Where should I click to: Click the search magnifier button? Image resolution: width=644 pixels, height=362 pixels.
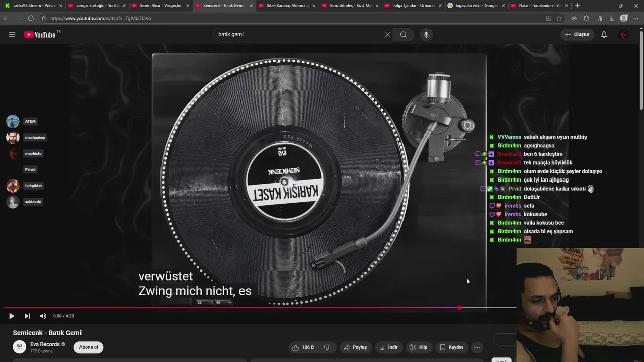(x=404, y=35)
